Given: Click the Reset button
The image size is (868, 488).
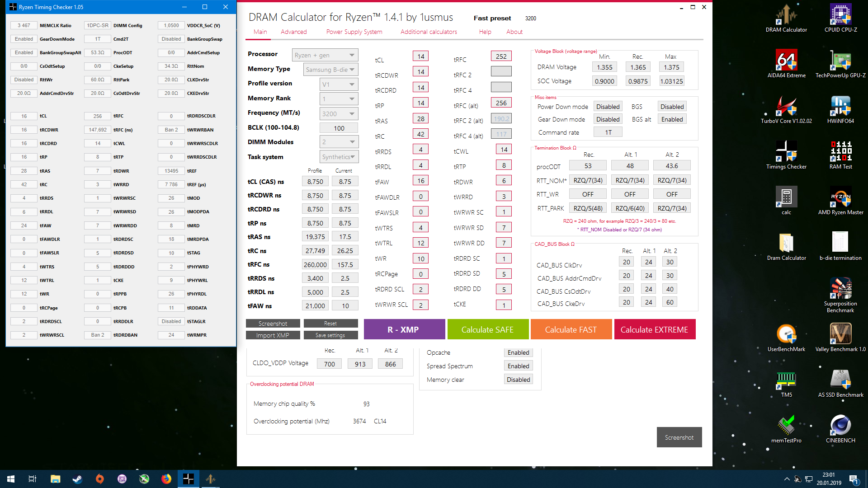Looking at the screenshot, I should tap(330, 324).
